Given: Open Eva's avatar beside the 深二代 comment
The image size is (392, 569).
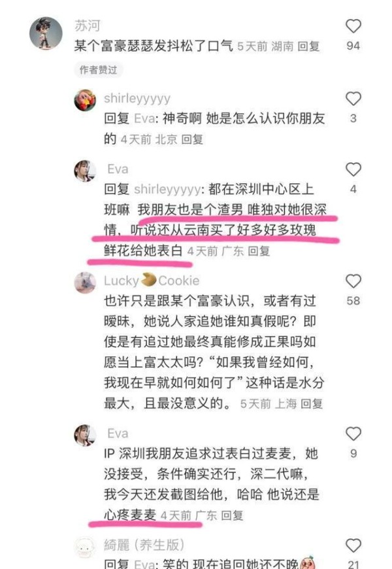Looking at the screenshot, I should (x=85, y=435).
